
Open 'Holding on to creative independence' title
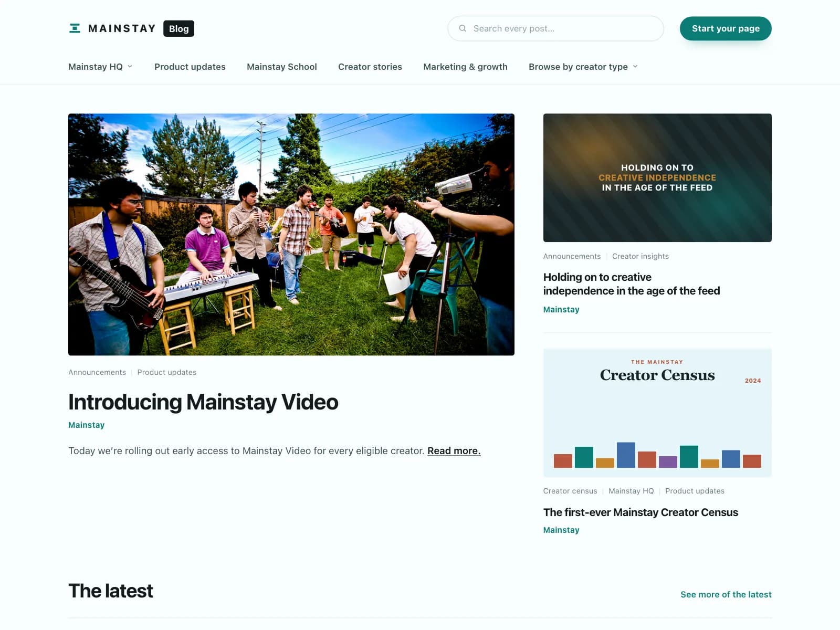pos(632,284)
